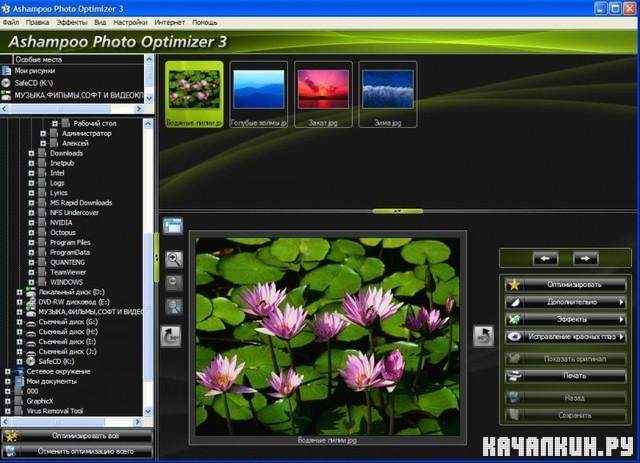Screen dimensions: 640x463
Task: Open the Правка menu
Action: tap(38, 23)
